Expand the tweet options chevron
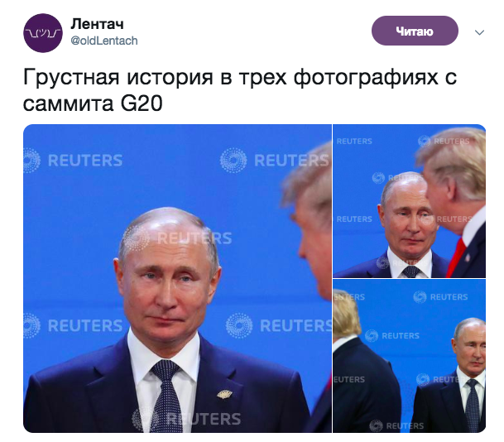The width and height of the screenshot is (504, 442). (x=479, y=32)
